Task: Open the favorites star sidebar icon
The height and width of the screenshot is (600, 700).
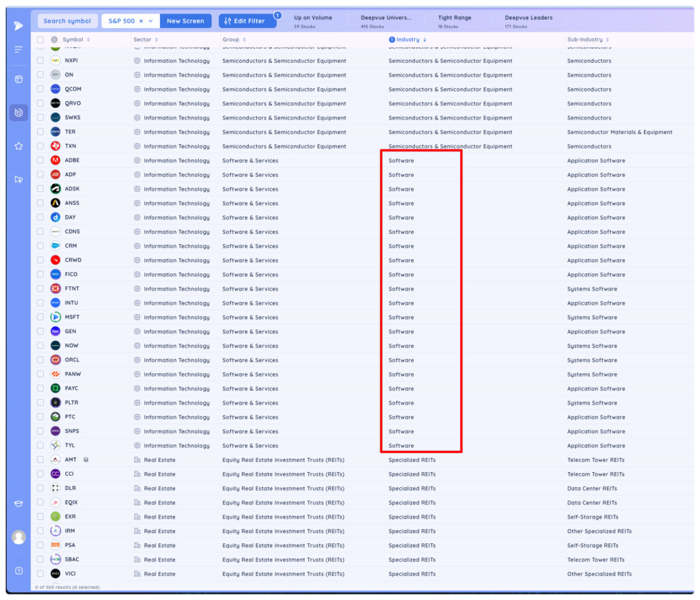Action: pos(18,146)
